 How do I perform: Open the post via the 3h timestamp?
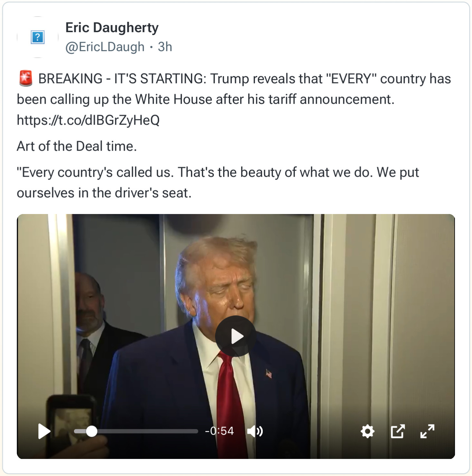pyautogui.click(x=165, y=47)
